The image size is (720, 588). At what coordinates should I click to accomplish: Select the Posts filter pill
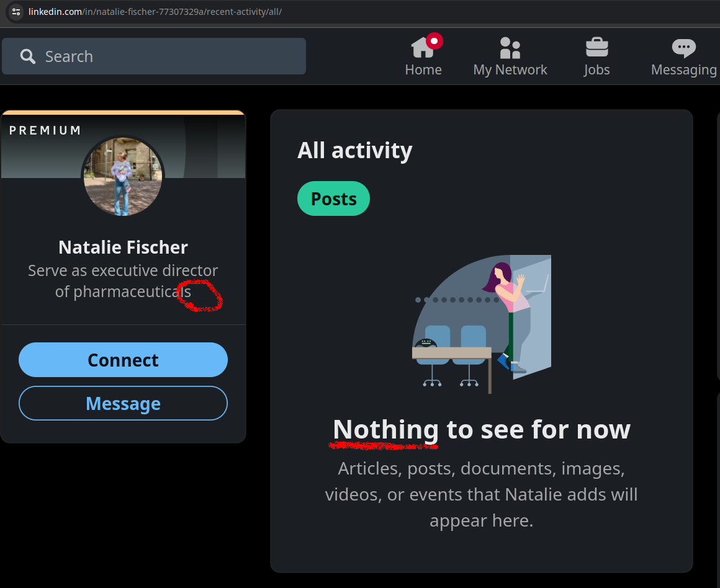coord(333,198)
